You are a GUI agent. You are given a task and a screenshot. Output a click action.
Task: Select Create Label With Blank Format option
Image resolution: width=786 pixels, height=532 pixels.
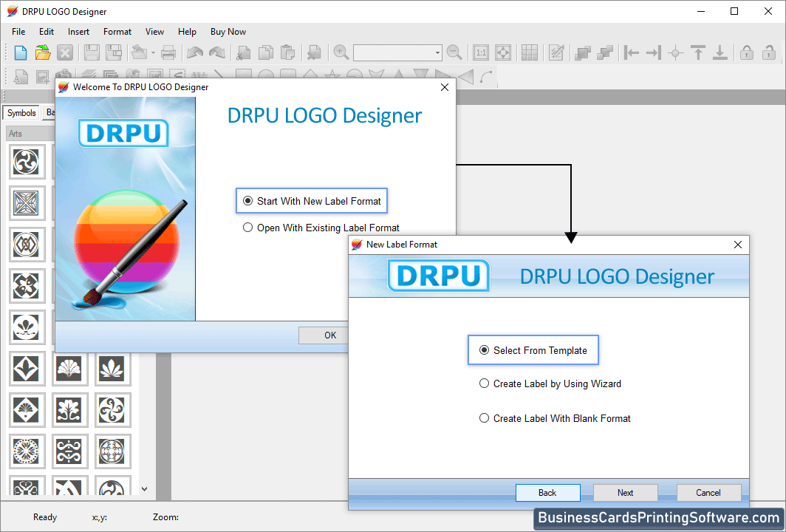[484, 418]
